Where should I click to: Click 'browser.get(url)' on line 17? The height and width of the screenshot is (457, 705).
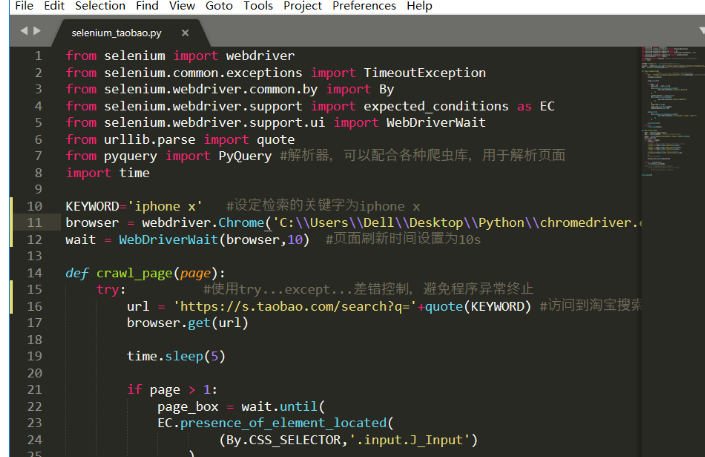pyautogui.click(x=187, y=323)
